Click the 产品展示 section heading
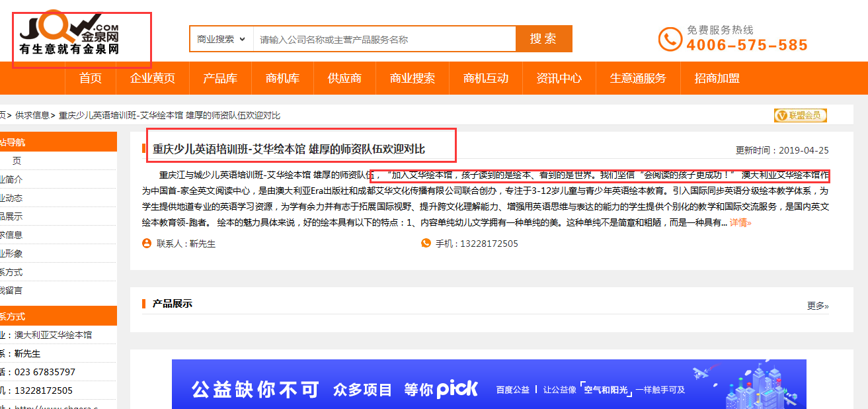Screen dimensions: 868x409 [173, 304]
